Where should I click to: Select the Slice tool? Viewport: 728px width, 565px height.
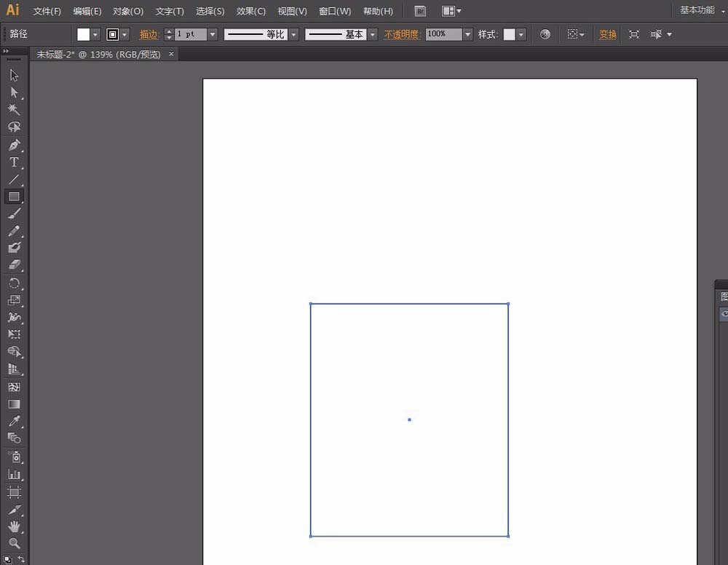[x=14, y=510]
